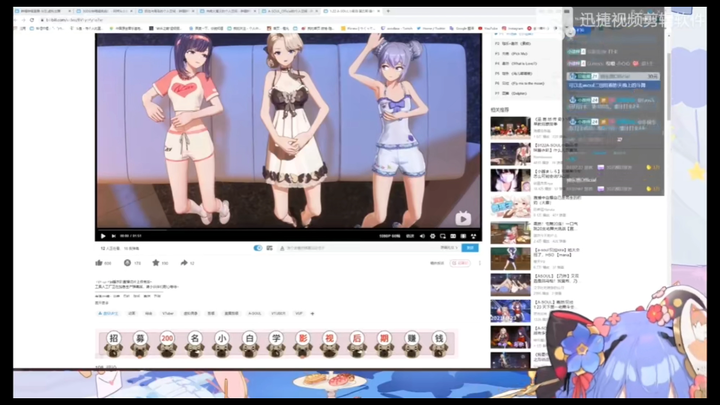
Task: Click the star favorite icon
Action: tap(155, 263)
